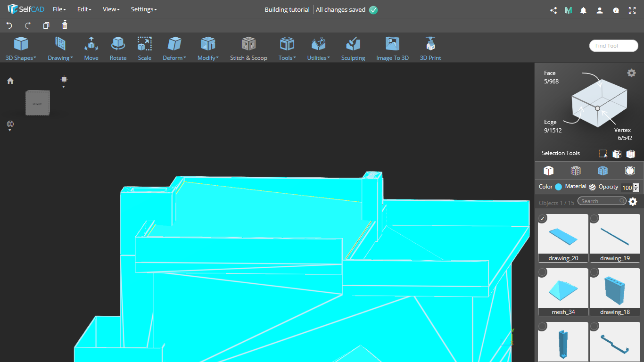
Task: Open selection panel settings gear
Action: 631,73
